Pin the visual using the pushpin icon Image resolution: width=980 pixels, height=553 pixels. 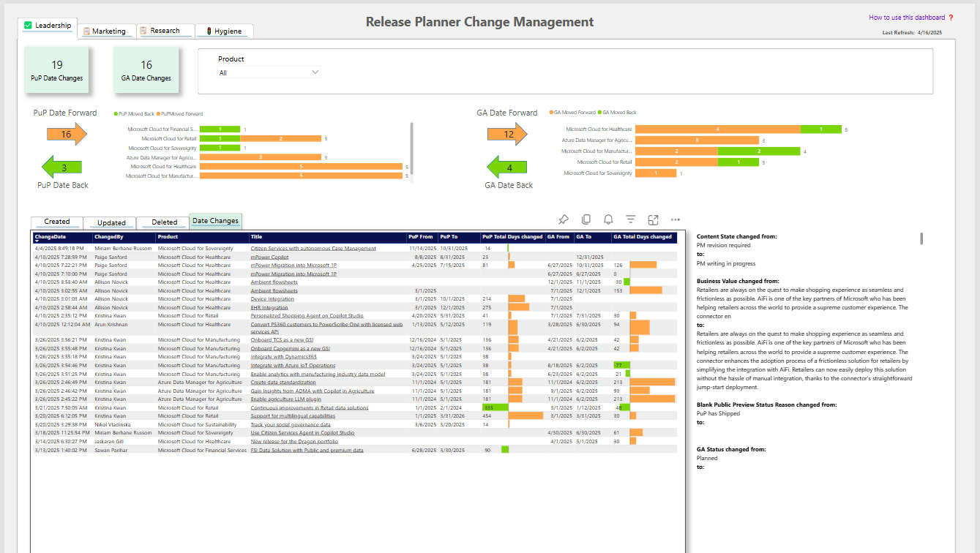(x=564, y=219)
